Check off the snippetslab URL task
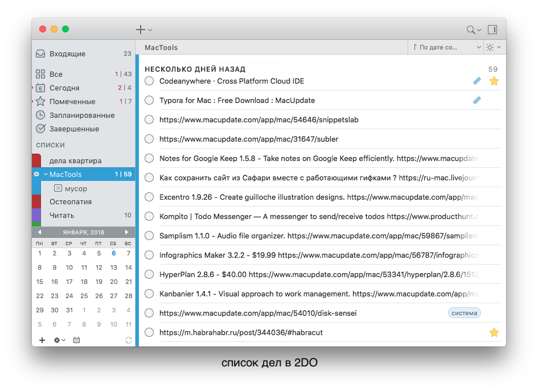The width and height of the screenshot is (538, 392). (149, 119)
